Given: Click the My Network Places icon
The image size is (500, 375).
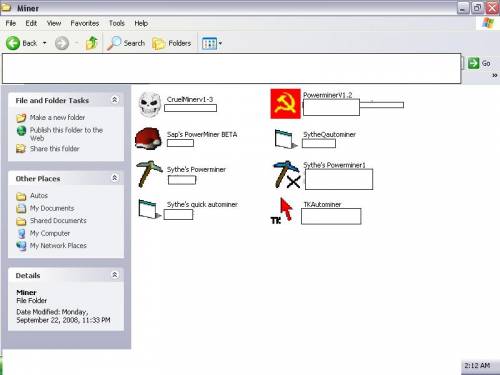Looking at the screenshot, I should pos(21,246).
